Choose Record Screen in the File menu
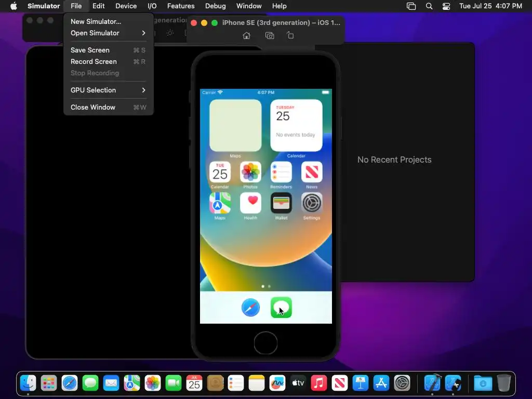532x399 pixels. click(108, 61)
